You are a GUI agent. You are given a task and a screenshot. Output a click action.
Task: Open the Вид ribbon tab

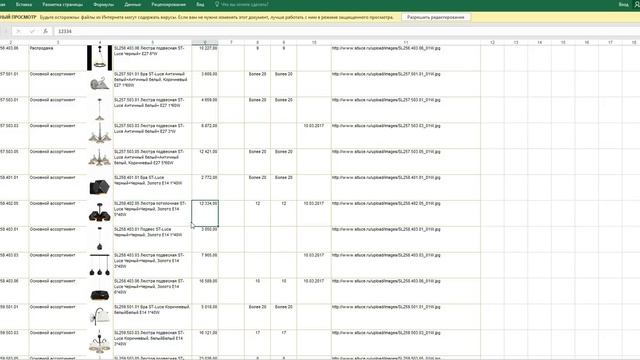tap(200, 4)
